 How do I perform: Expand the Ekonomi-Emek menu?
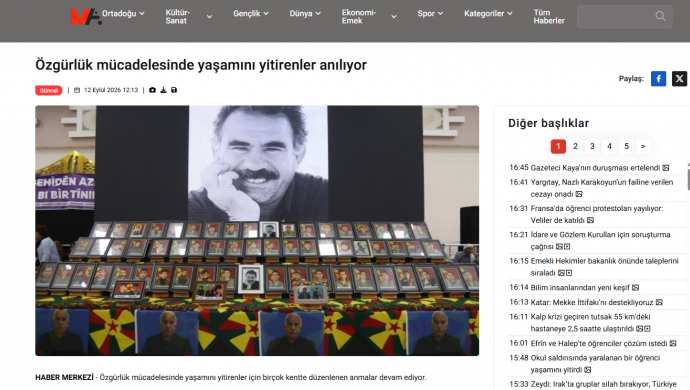click(369, 17)
